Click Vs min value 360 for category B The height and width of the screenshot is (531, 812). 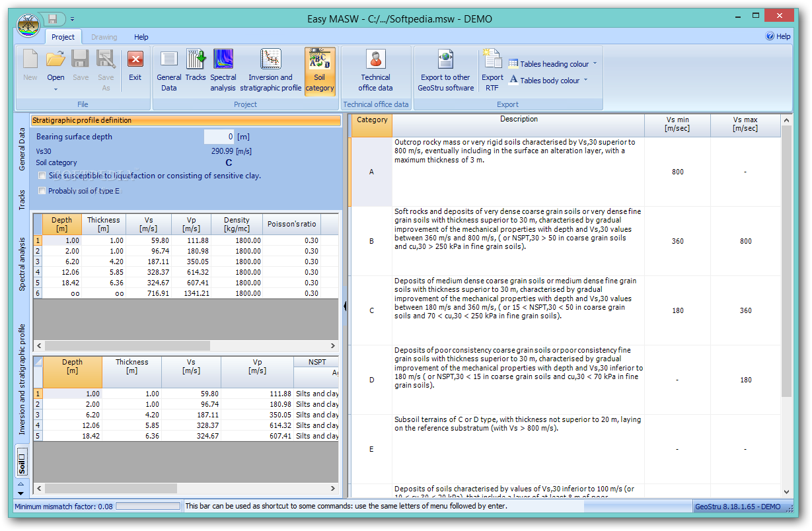point(678,241)
